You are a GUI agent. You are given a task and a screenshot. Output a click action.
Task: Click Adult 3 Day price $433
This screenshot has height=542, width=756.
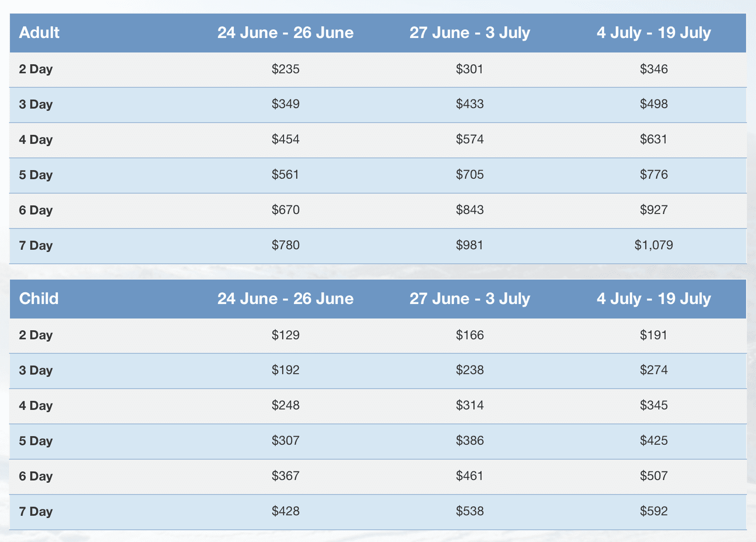click(470, 104)
